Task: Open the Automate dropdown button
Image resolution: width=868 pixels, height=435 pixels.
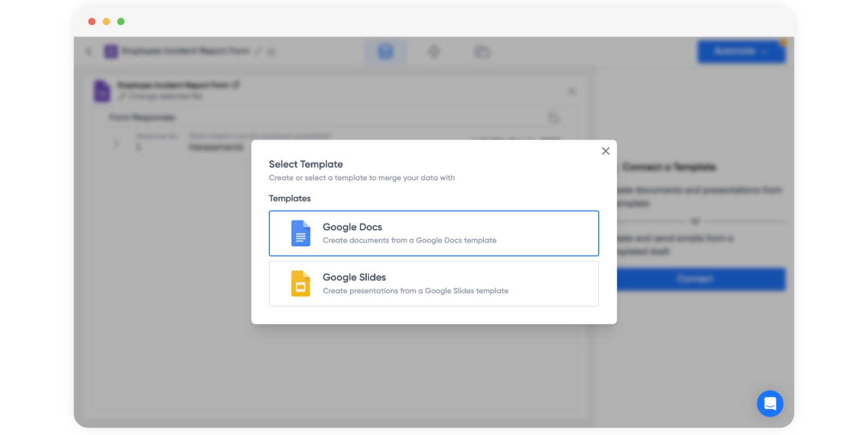Action: tap(741, 51)
